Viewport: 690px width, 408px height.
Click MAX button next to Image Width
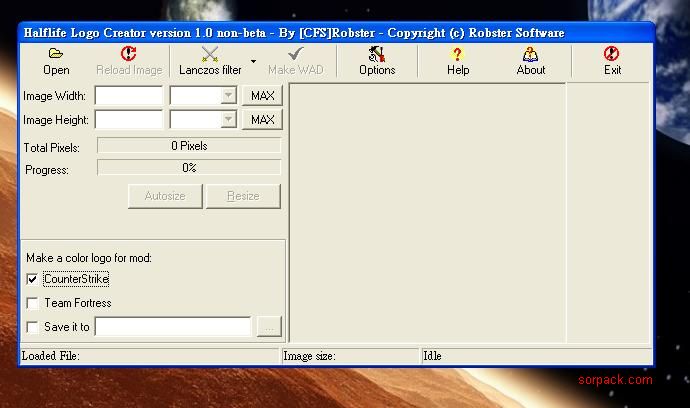[x=262, y=95]
